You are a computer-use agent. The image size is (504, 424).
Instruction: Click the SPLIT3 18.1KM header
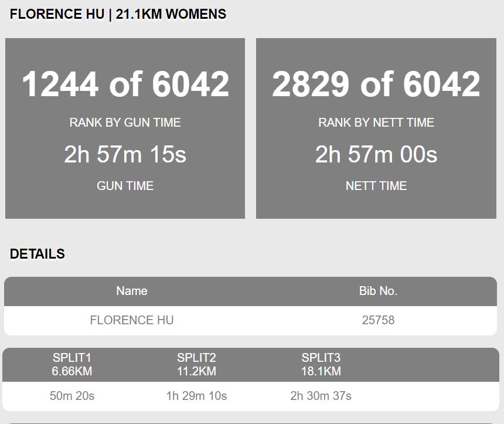pyautogui.click(x=321, y=365)
